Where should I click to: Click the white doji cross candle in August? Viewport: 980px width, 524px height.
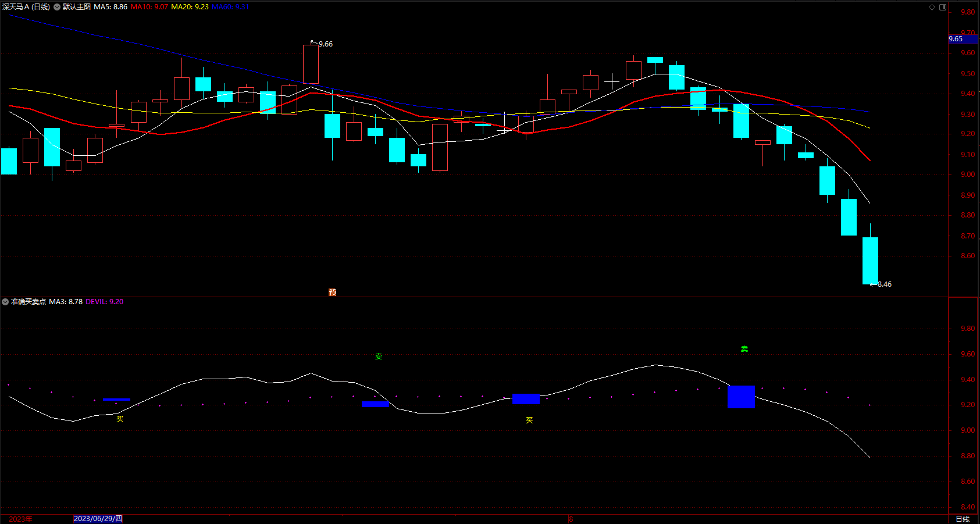tap(612, 81)
